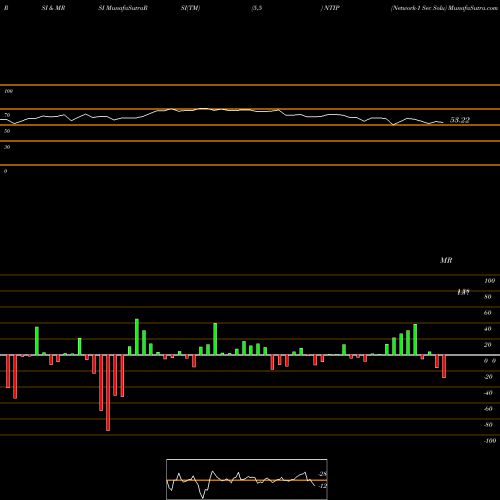The width and height of the screenshot is (500, 500).
Task: Click the MR axis label 20
Action: (x=488, y=345)
